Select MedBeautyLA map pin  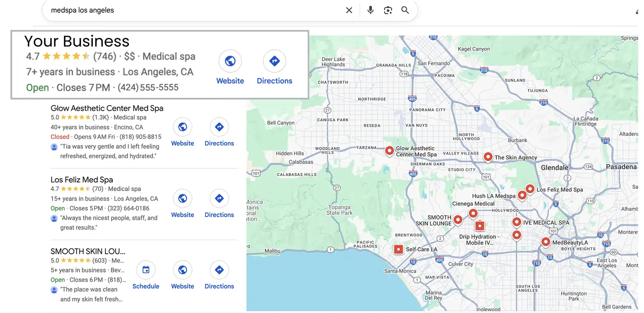tap(545, 242)
